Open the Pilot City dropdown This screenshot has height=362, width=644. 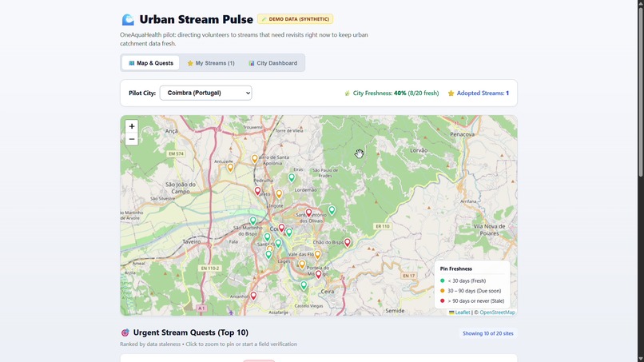pyautogui.click(x=206, y=93)
